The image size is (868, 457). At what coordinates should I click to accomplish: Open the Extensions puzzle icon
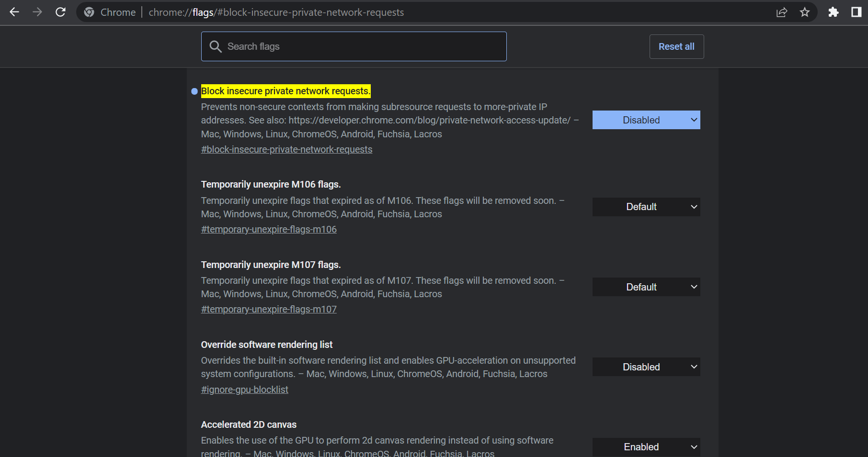tap(834, 12)
